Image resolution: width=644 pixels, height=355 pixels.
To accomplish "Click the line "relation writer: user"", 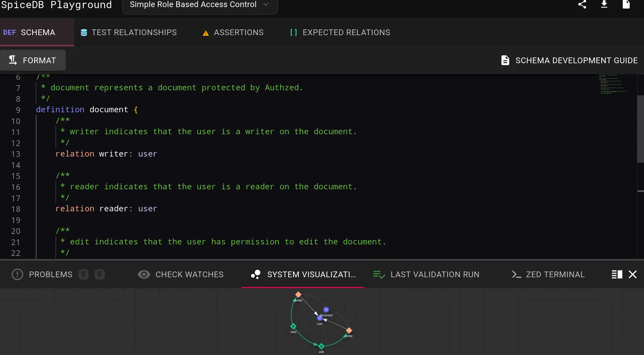I will coord(106,154).
